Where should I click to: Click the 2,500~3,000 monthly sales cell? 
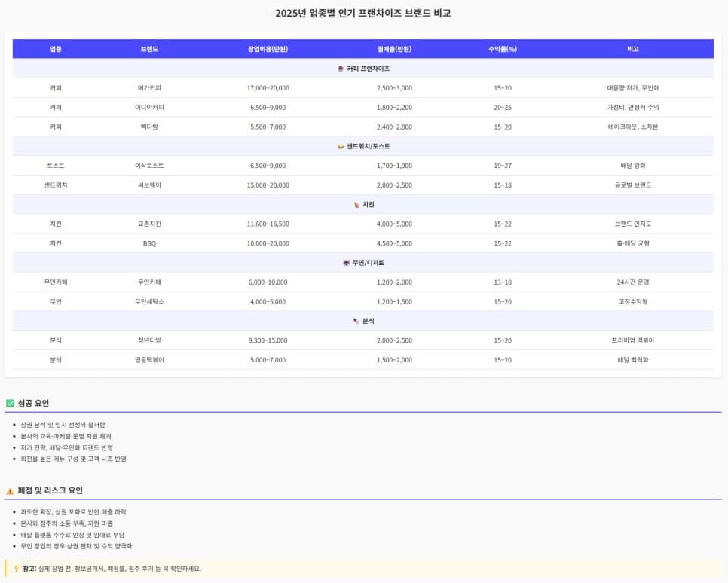pyautogui.click(x=394, y=88)
